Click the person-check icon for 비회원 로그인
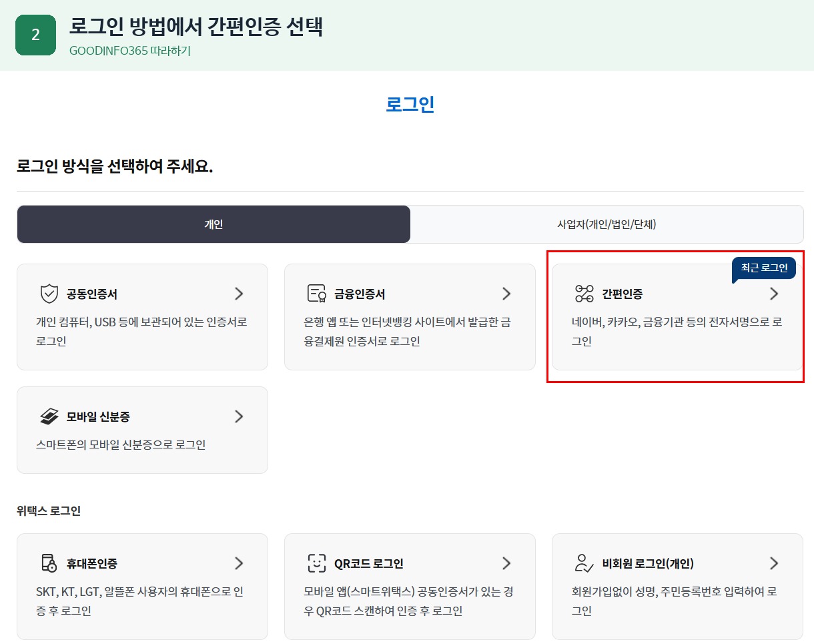This screenshot has height=644, width=814. (x=584, y=563)
